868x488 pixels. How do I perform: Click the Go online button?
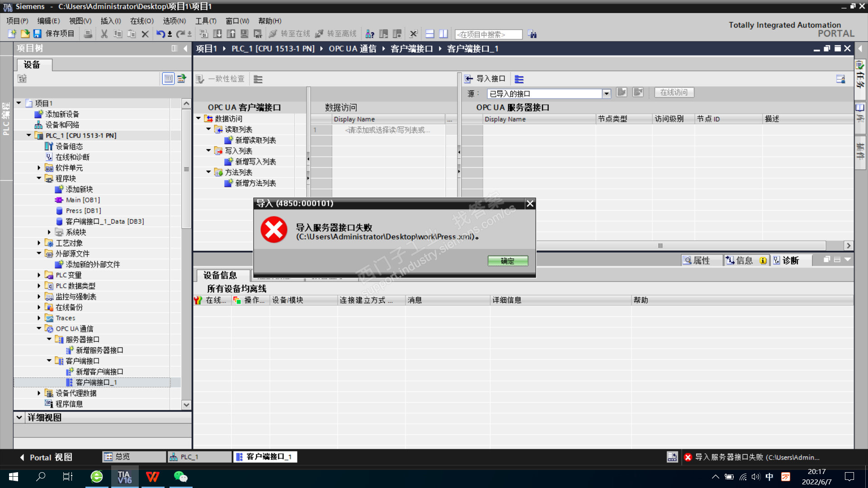[290, 34]
